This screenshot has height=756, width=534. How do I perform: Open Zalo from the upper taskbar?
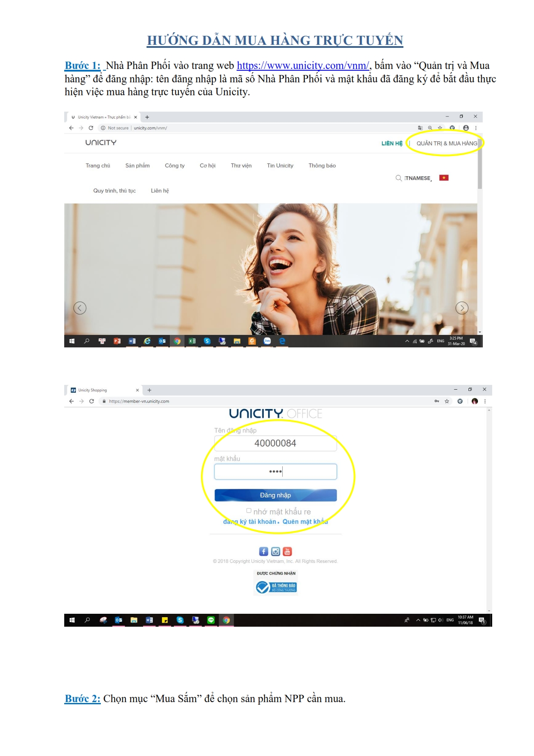pyautogui.click(x=267, y=341)
